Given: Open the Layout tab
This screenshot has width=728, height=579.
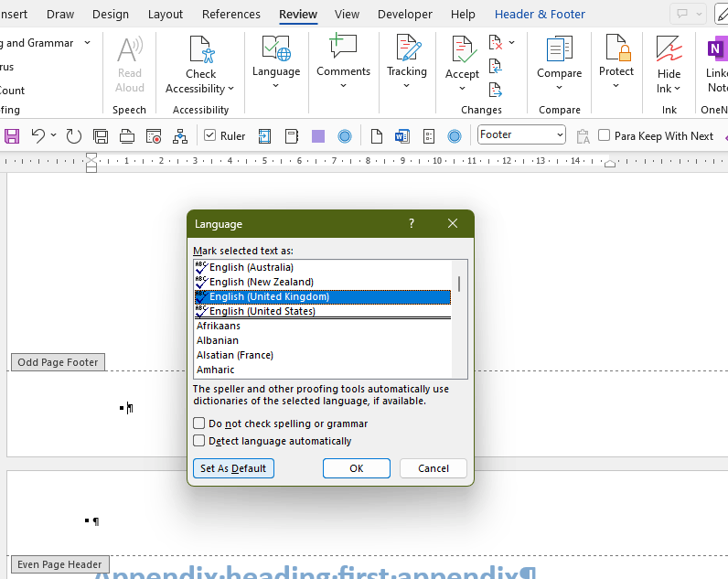Looking at the screenshot, I should pyautogui.click(x=166, y=15).
